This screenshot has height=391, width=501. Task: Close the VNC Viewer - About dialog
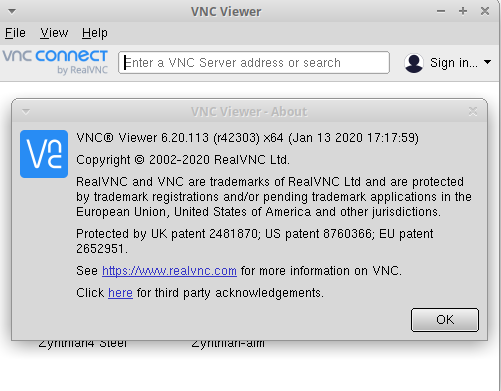[x=473, y=111]
